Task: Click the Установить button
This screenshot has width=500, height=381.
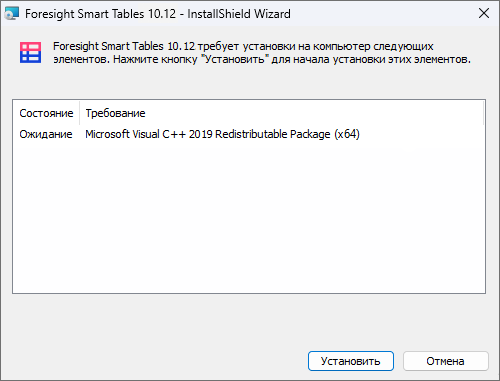Action: pyautogui.click(x=351, y=361)
